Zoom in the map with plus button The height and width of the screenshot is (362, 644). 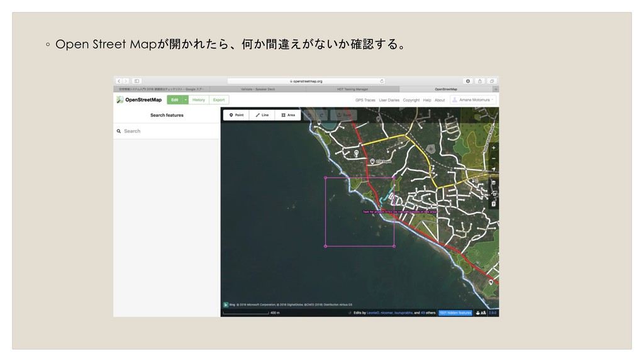(x=494, y=148)
